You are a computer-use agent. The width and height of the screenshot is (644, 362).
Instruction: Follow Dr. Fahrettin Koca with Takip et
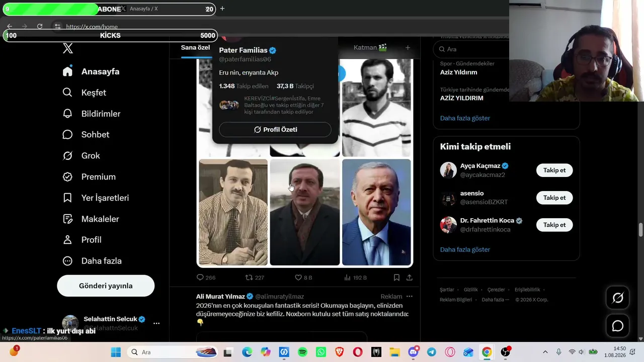(x=554, y=225)
